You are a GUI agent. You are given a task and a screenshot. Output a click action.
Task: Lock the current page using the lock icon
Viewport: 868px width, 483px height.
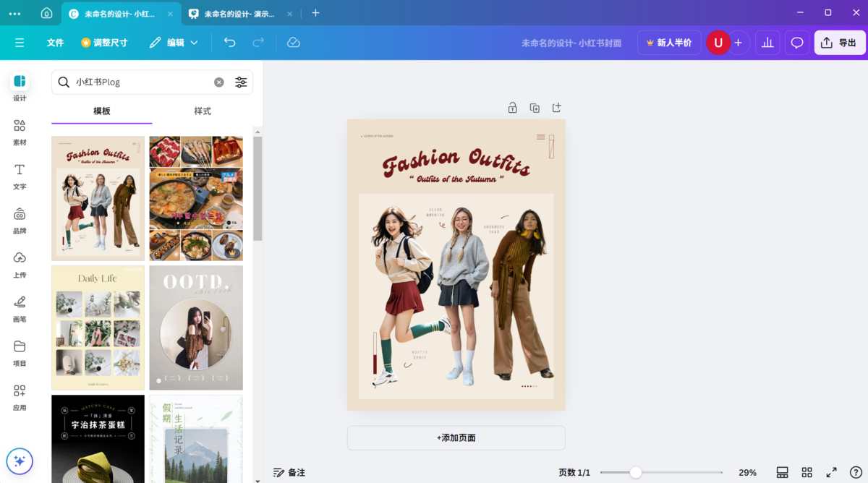coord(512,107)
